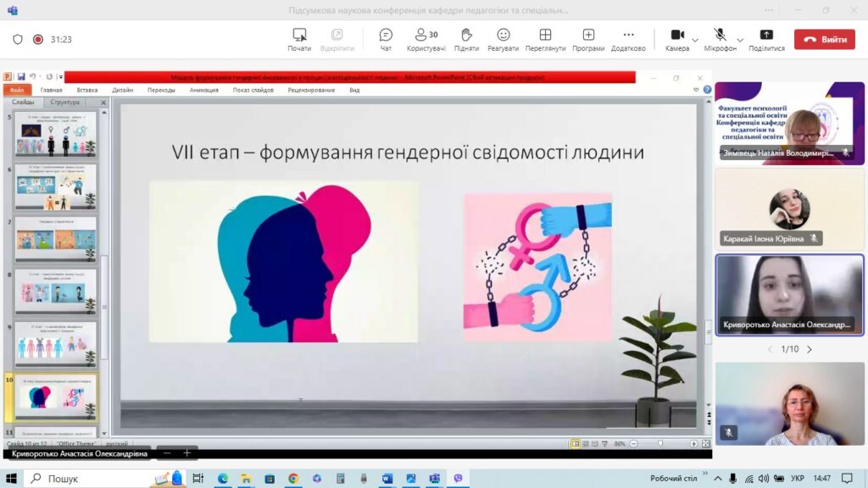Open the Додатково more actions menu
This screenshot has height=488, width=868.
628,40
